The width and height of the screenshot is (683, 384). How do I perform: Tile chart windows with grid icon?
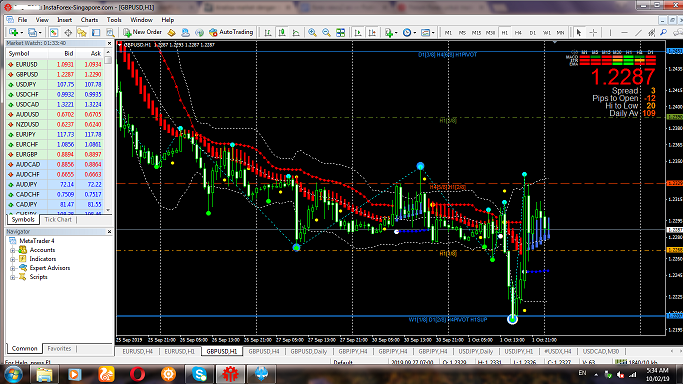[x=341, y=33]
